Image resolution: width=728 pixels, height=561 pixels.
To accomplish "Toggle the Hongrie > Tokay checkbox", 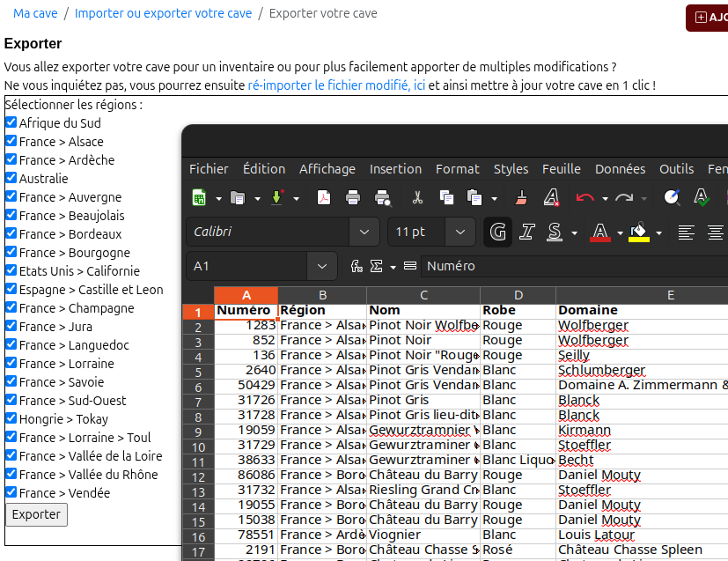I will point(11,419).
